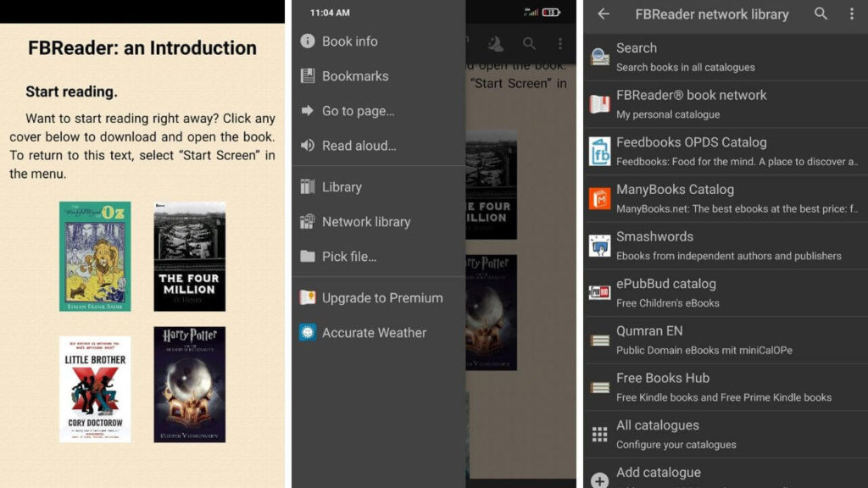868x488 pixels.
Task: Select Upgrade to Premium
Action: [381, 297]
